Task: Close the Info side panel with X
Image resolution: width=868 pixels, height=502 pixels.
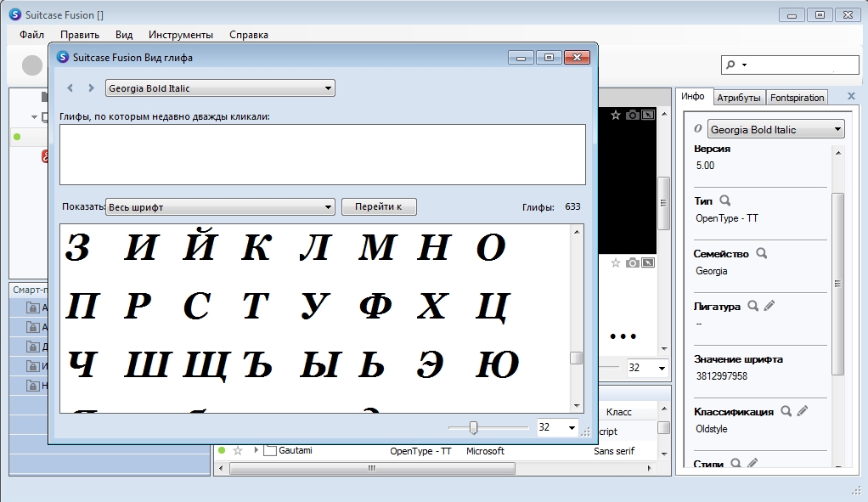Action: tap(851, 96)
